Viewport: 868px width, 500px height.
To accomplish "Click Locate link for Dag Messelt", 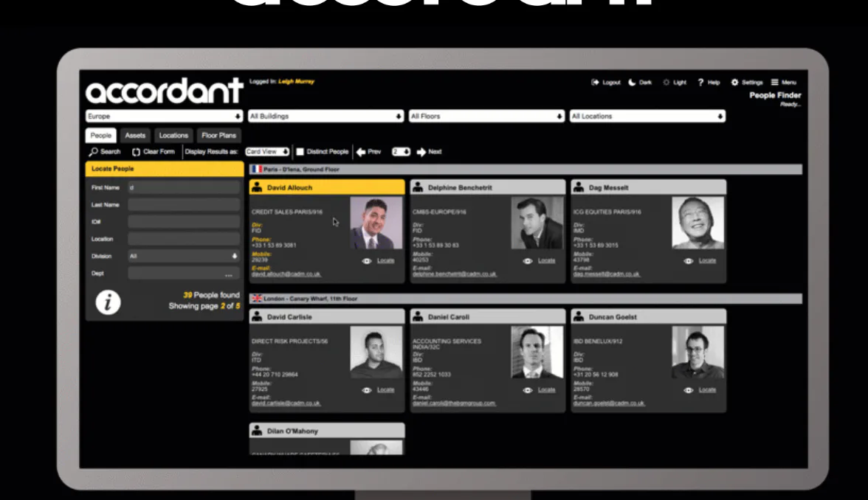I will [707, 260].
